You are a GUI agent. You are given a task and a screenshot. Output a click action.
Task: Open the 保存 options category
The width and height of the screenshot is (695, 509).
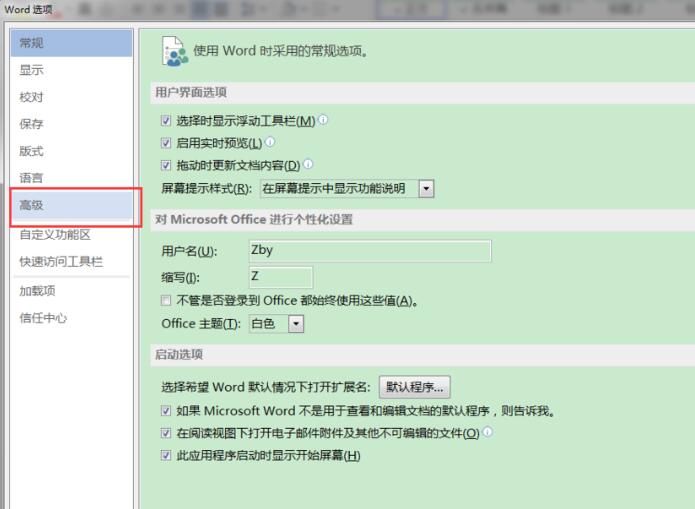tap(71, 124)
